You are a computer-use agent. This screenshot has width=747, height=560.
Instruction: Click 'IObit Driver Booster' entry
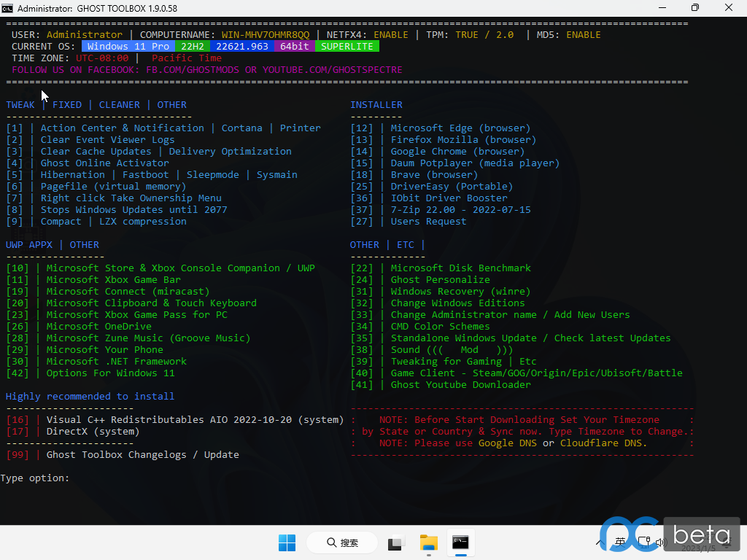449,198
